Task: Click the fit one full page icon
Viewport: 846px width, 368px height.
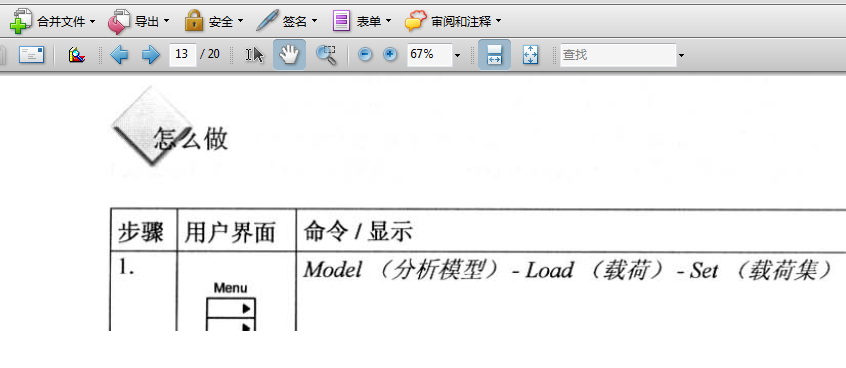Action: tap(530, 54)
